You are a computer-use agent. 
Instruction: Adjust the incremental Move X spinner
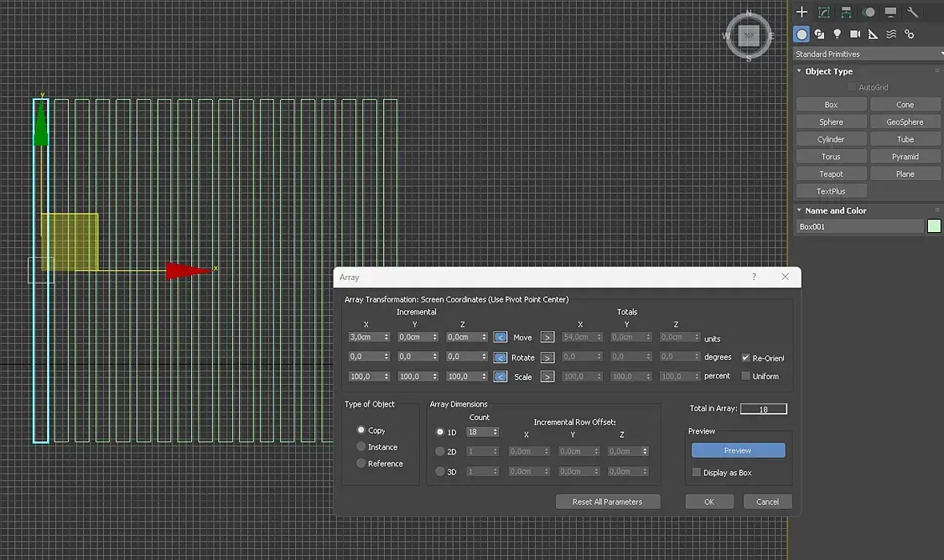click(x=386, y=338)
